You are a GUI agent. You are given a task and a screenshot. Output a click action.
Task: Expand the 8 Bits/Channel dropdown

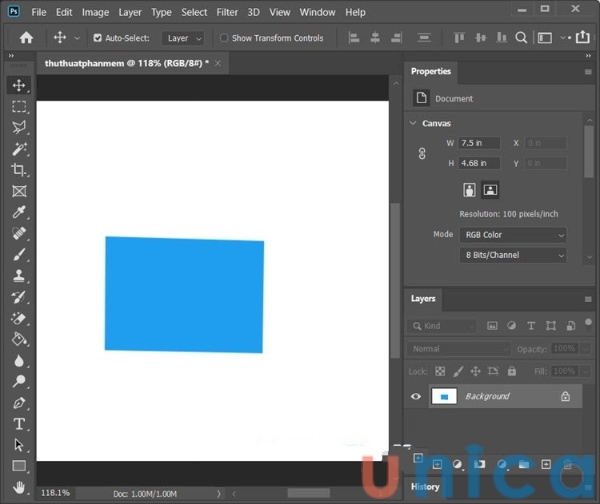click(x=513, y=255)
